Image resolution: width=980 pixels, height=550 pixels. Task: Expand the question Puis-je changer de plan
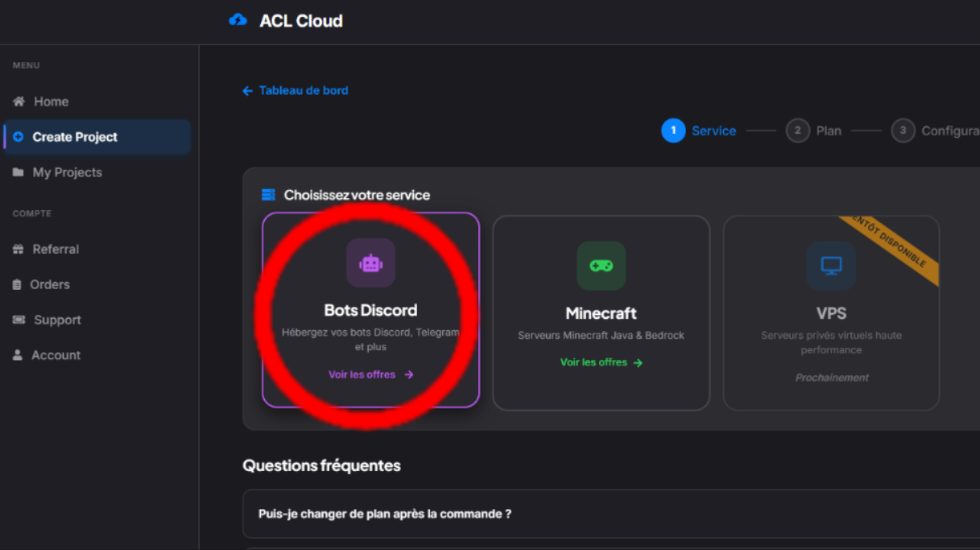[x=384, y=513]
